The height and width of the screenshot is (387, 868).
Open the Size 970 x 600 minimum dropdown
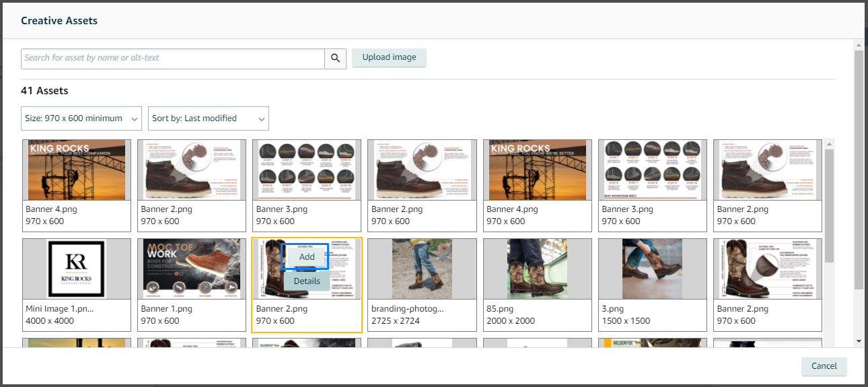(81, 118)
